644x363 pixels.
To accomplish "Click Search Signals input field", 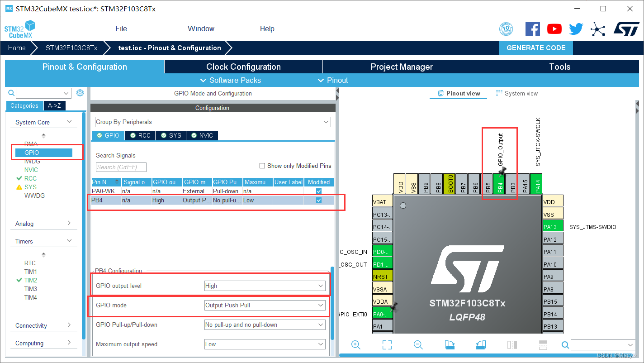I will click(121, 167).
